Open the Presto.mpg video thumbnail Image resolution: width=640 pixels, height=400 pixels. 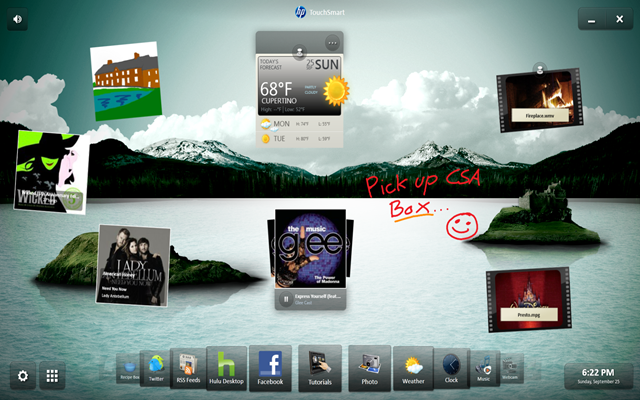529,300
